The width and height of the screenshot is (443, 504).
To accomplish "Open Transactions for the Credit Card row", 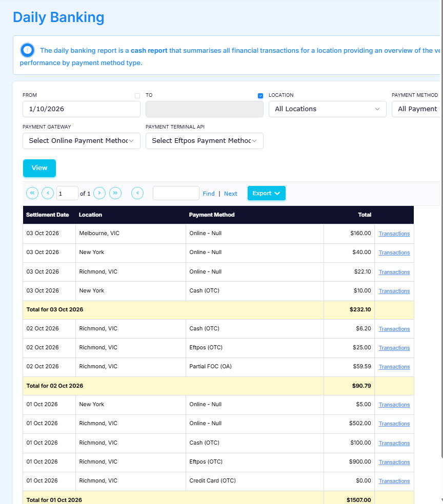I will pos(394,481).
